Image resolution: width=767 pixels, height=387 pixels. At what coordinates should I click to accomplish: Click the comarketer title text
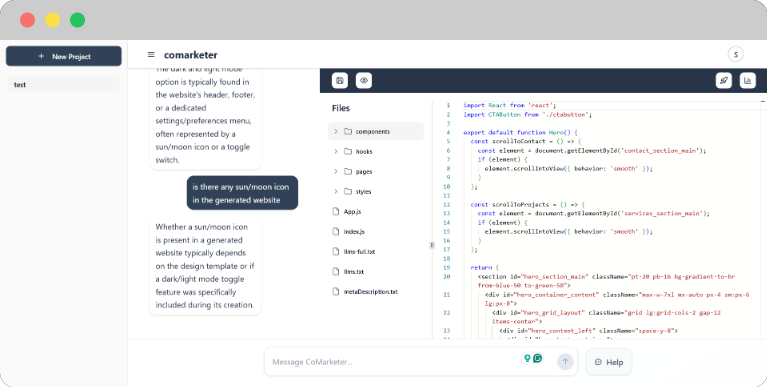point(191,55)
